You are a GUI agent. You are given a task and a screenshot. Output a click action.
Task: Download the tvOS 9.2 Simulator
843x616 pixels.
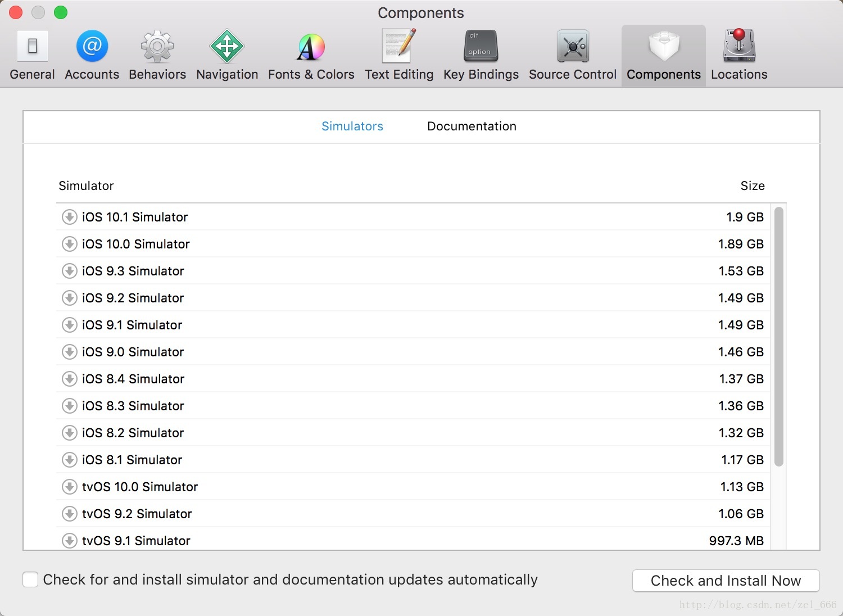pyautogui.click(x=69, y=514)
